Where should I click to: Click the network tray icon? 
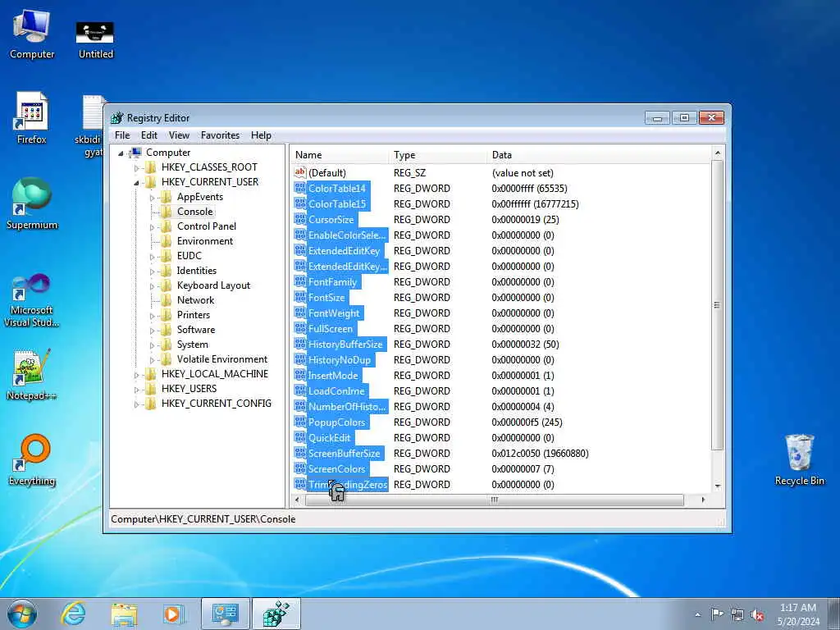click(x=737, y=615)
